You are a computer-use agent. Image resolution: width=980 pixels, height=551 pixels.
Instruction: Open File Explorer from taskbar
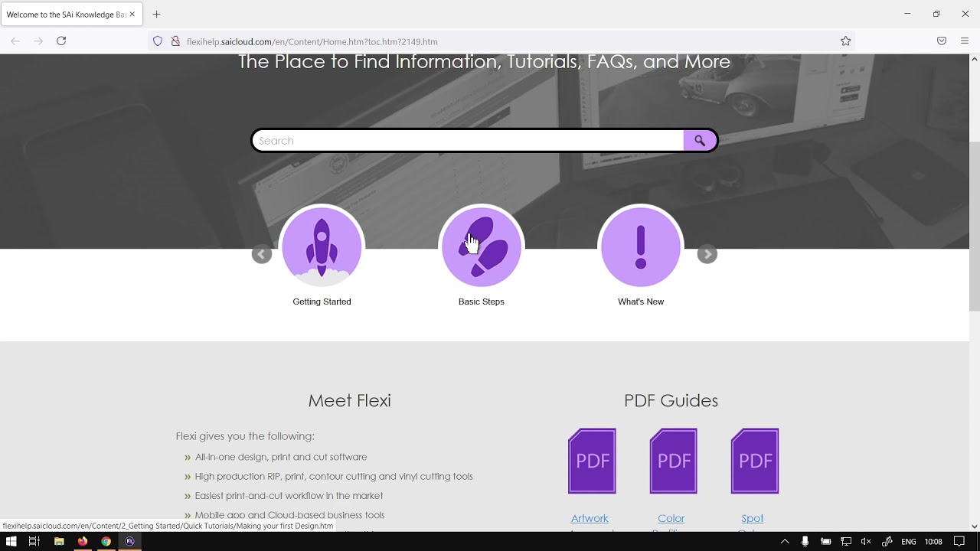click(x=59, y=541)
